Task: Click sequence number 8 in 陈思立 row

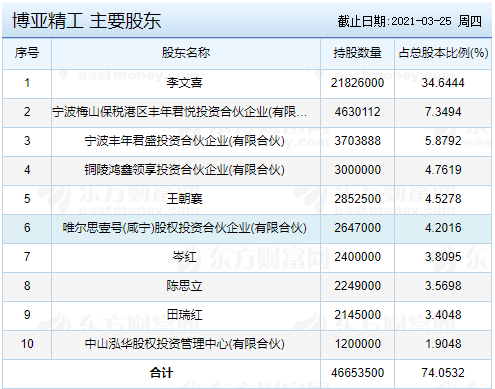Action: click(x=27, y=286)
